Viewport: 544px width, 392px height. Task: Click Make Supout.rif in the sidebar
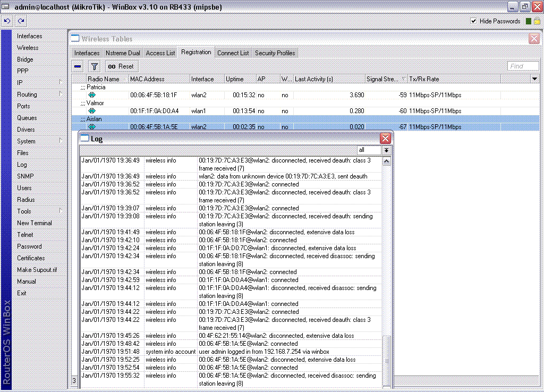pyautogui.click(x=37, y=269)
